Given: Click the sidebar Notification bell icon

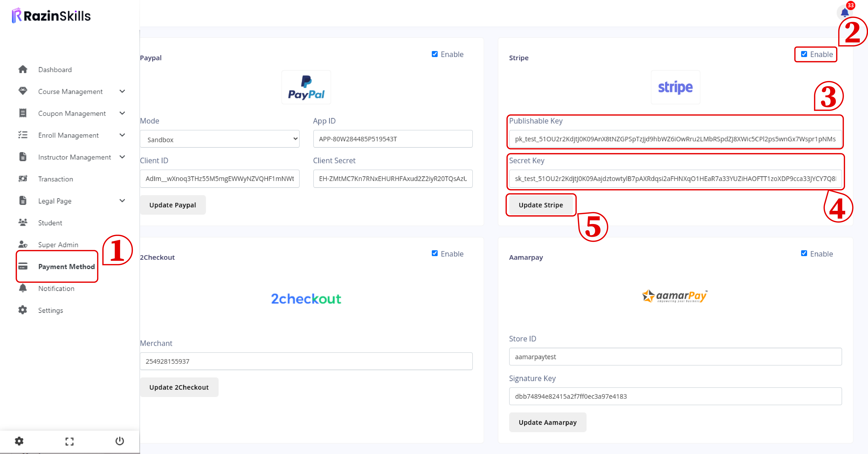Looking at the screenshot, I should click(x=23, y=288).
